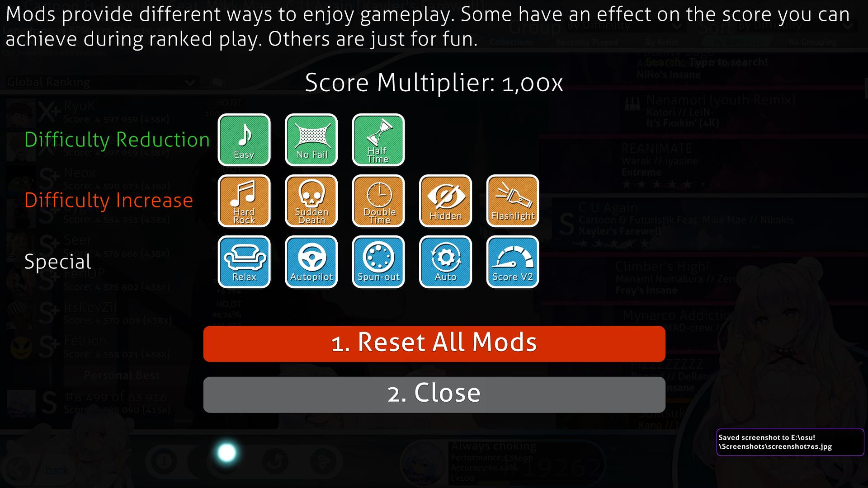This screenshot has height=488, width=868.
Task: Toggle the Autopilot special mod
Action: 311,261
